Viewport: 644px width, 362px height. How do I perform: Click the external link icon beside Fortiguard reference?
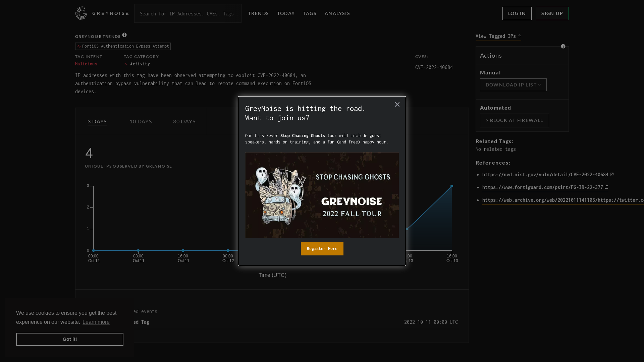(x=606, y=187)
